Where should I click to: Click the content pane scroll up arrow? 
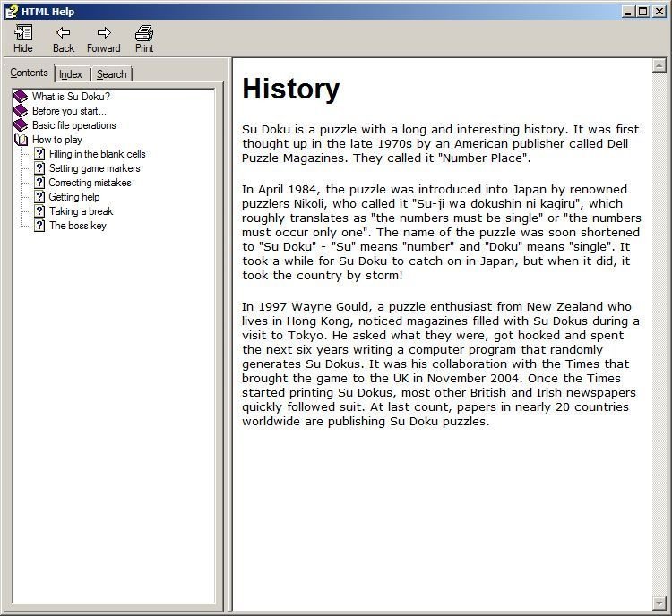pos(659,65)
